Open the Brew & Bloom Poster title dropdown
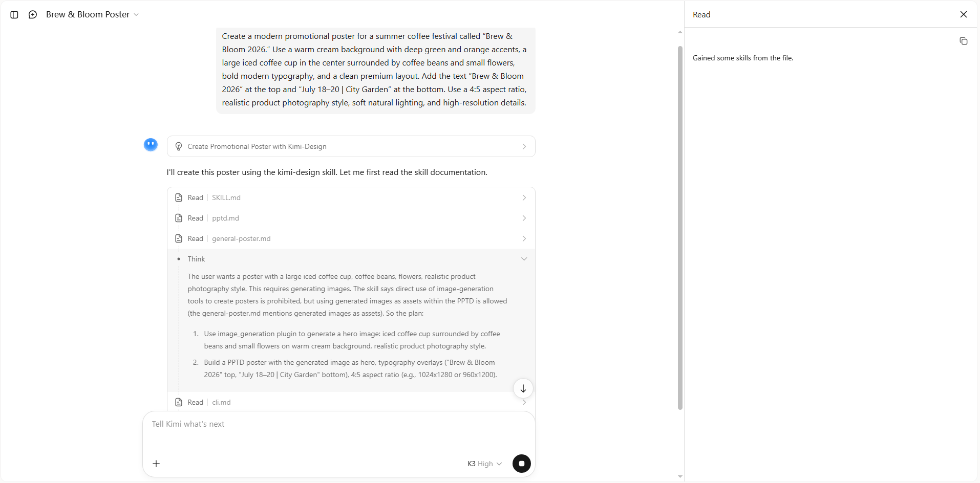Image resolution: width=980 pixels, height=483 pixels. coord(92,15)
